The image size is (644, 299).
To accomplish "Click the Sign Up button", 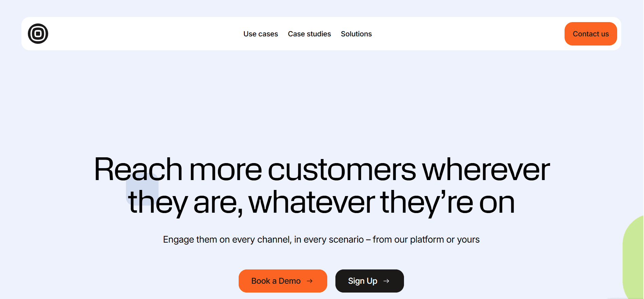I will [370, 281].
